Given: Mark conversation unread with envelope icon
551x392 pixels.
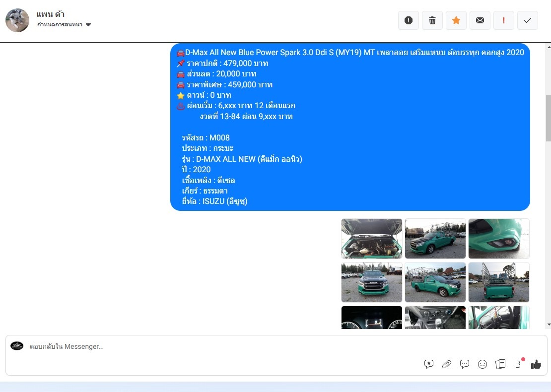Looking at the screenshot, I should tap(480, 20).
